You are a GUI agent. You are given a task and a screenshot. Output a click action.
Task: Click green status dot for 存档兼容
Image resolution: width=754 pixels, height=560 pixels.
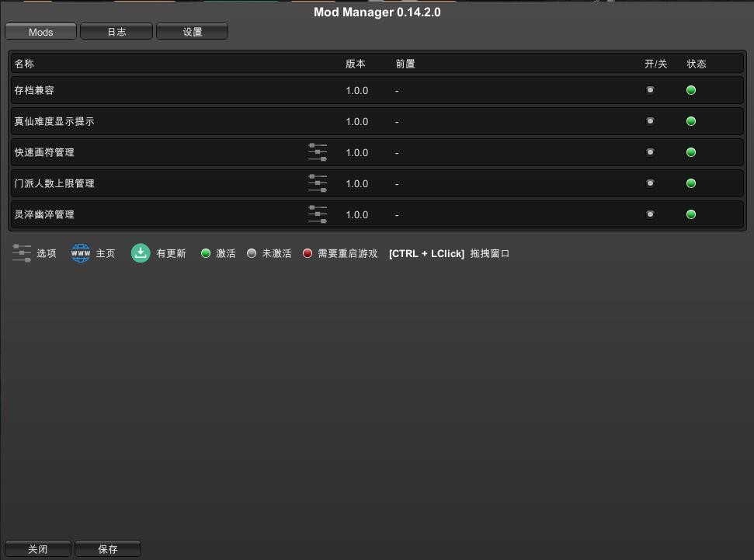click(691, 90)
